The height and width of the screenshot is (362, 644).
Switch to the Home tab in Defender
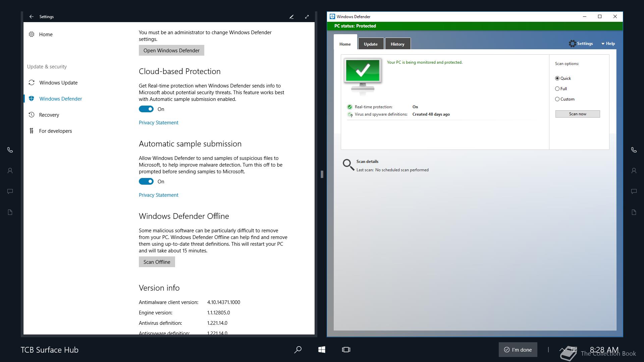pos(345,44)
